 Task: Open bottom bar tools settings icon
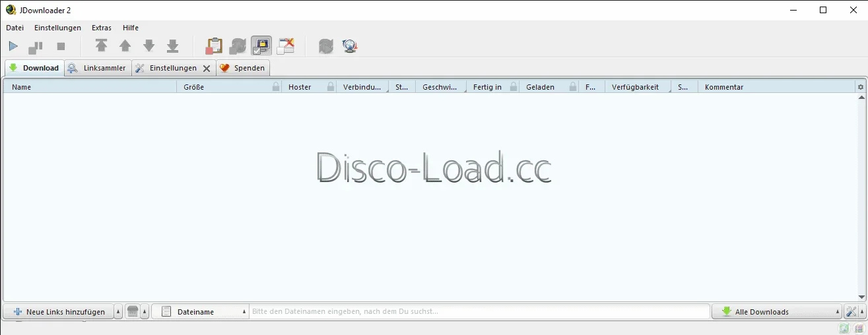click(x=851, y=312)
